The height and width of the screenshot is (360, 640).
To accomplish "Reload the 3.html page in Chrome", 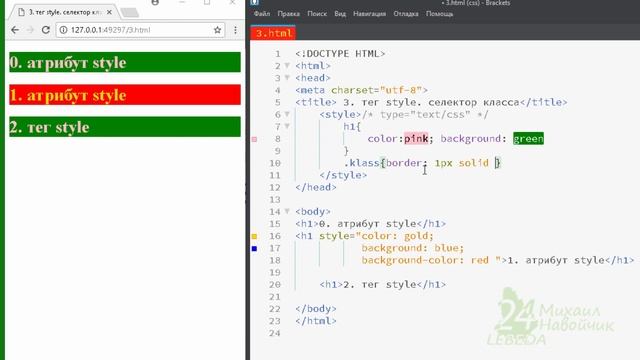I will (x=46, y=30).
